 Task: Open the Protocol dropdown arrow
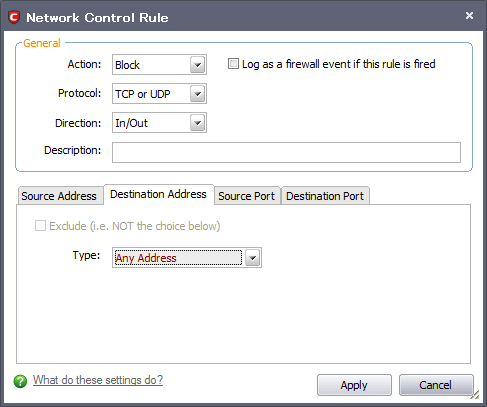[x=197, y=94]
